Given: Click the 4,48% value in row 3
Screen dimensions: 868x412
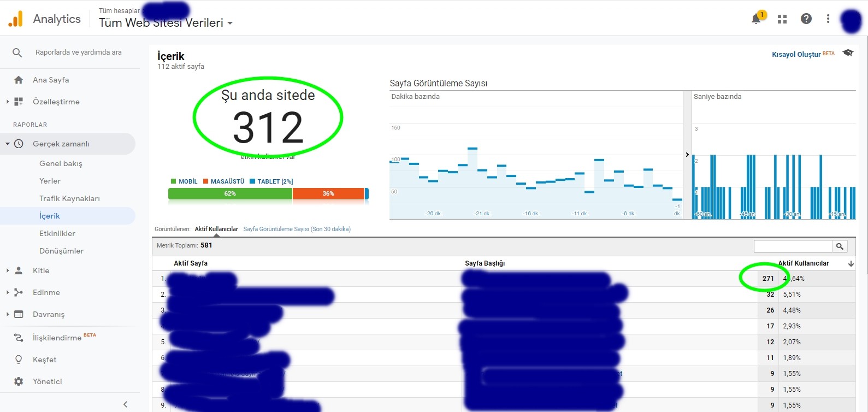Looking at the screenshot, I should 792,310.
